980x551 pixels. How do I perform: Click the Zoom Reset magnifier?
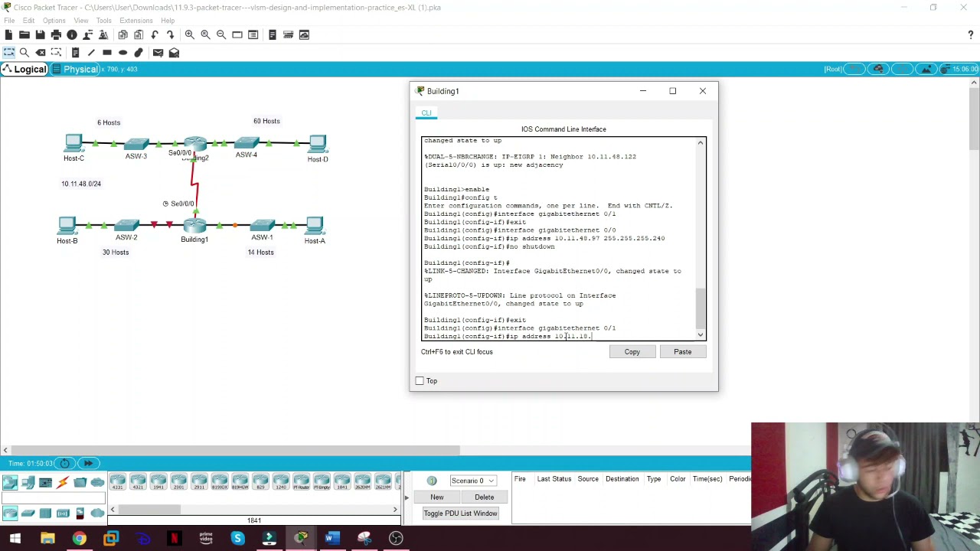[x=205, y=34]
